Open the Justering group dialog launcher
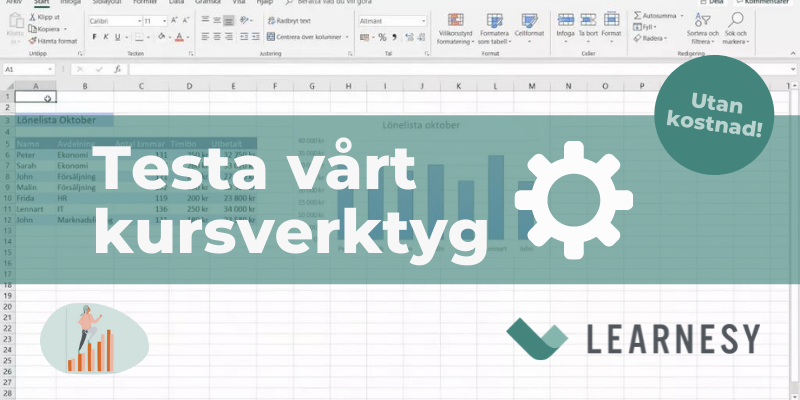The height and width of the screenshot is (400, 800). [x=350, y=54]
